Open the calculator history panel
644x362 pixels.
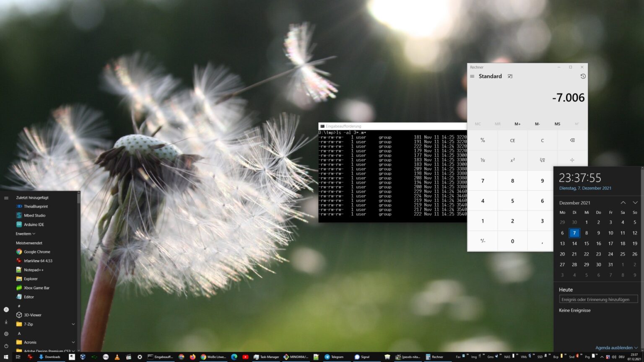coord(583,76)
